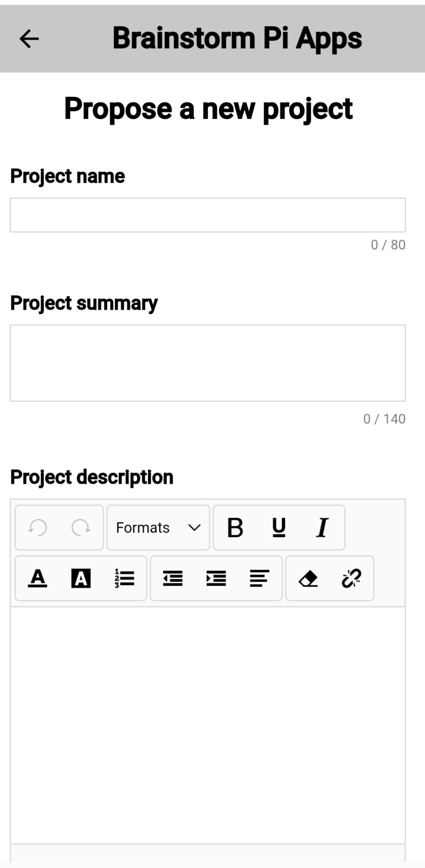Clear formatting with the eraser icon
The image size is (425, 868).
pos(308,578)
